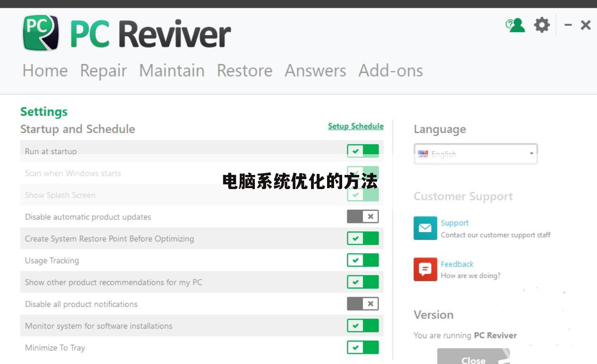The image size is (597, 364).
Task: Click the 'Run at startup' label
Action: [x=51, y=151]
